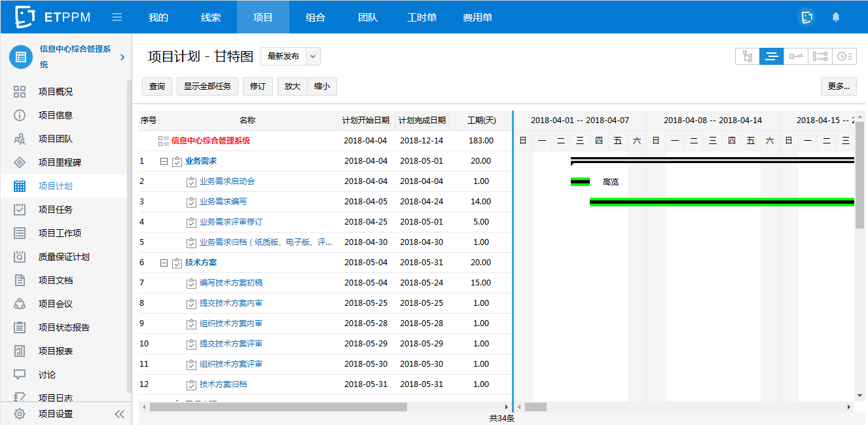This screenshot has height=425, width=868.
Task: Click the 显示全部任务 button
Action: (x=208, y=86)
